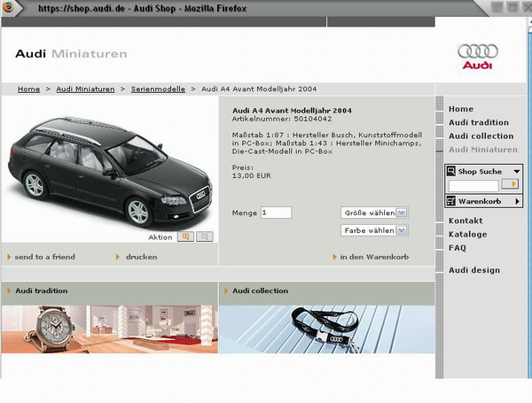Click the send to a friend link
The width and height of the screenshot is (532, 403).
pos(45,257)
